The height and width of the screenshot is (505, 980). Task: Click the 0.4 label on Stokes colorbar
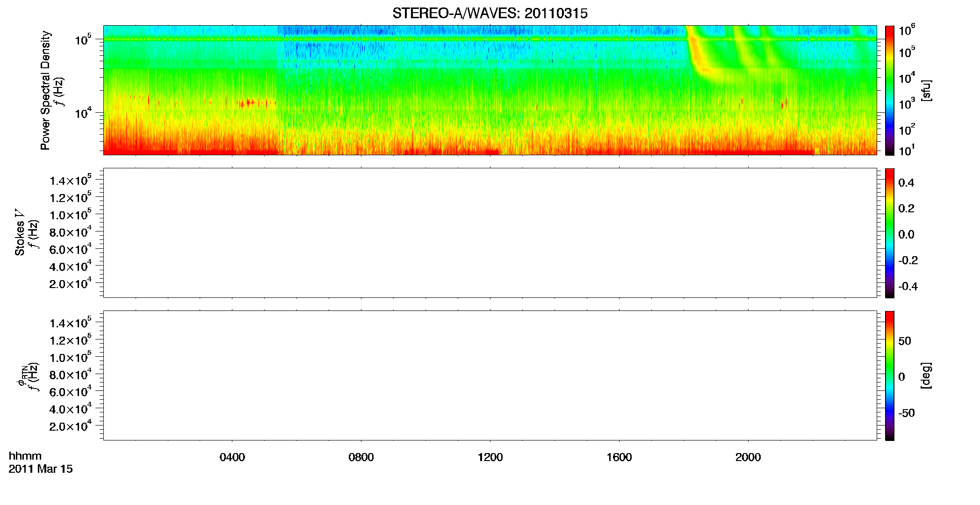[x=906, y=183]
